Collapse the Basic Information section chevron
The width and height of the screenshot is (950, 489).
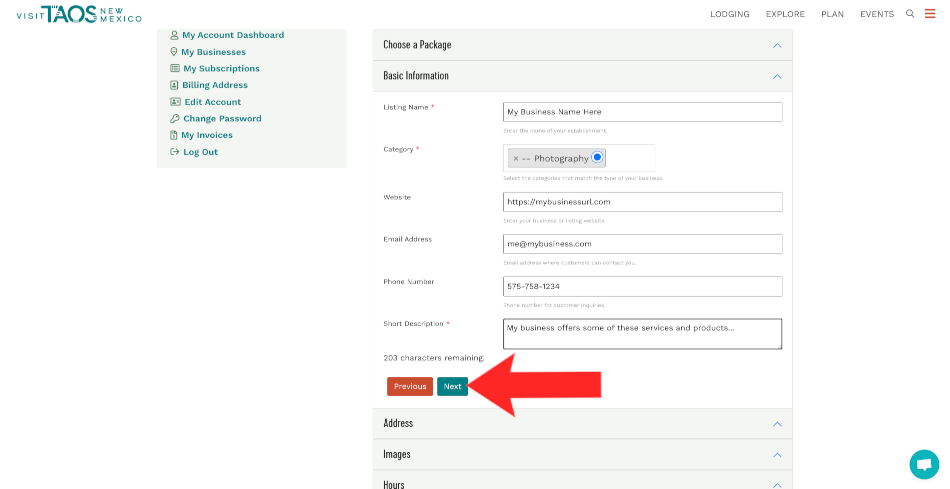[777, 76]
